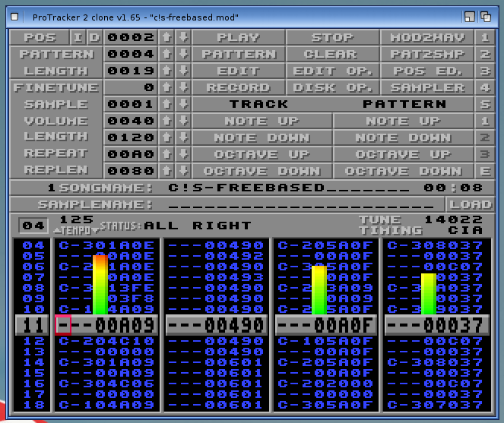Toggle RECORD mode

(x=238, y=87)
